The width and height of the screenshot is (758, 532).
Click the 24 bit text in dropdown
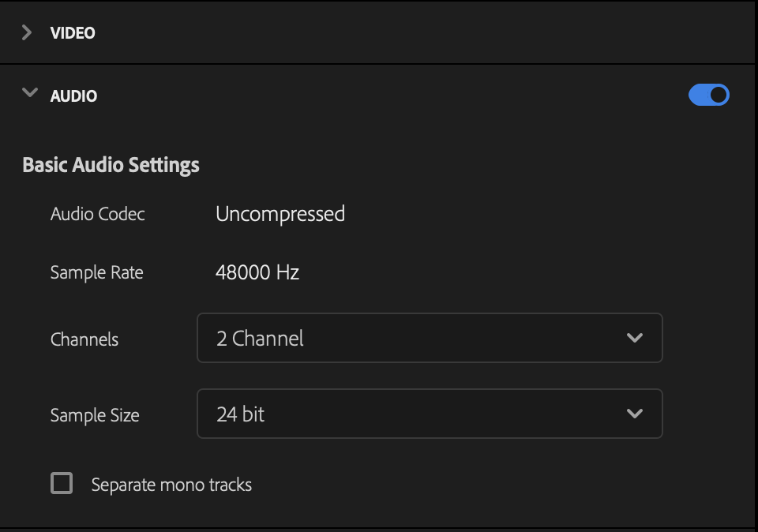(x=240, y=414)
